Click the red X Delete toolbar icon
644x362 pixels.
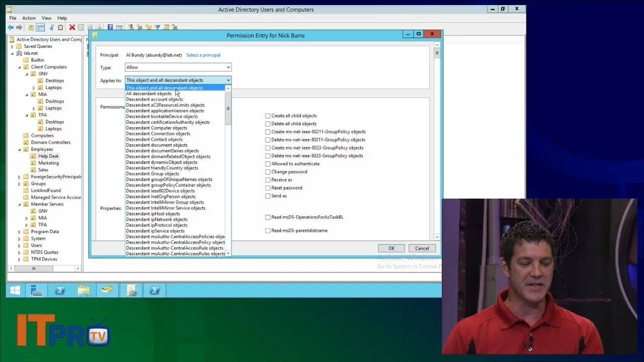(x=72, y=27)
